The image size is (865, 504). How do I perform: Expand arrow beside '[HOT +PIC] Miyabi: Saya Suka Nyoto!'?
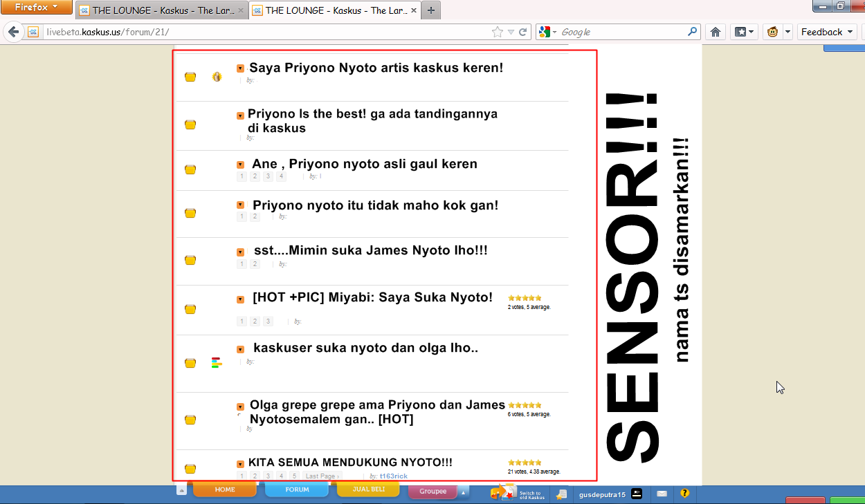(241, 299)
